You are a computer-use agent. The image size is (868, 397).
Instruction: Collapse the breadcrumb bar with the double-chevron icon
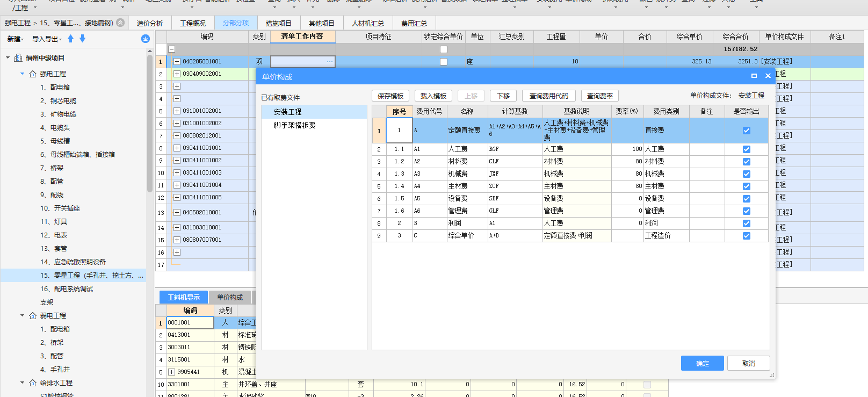(120, 23)
